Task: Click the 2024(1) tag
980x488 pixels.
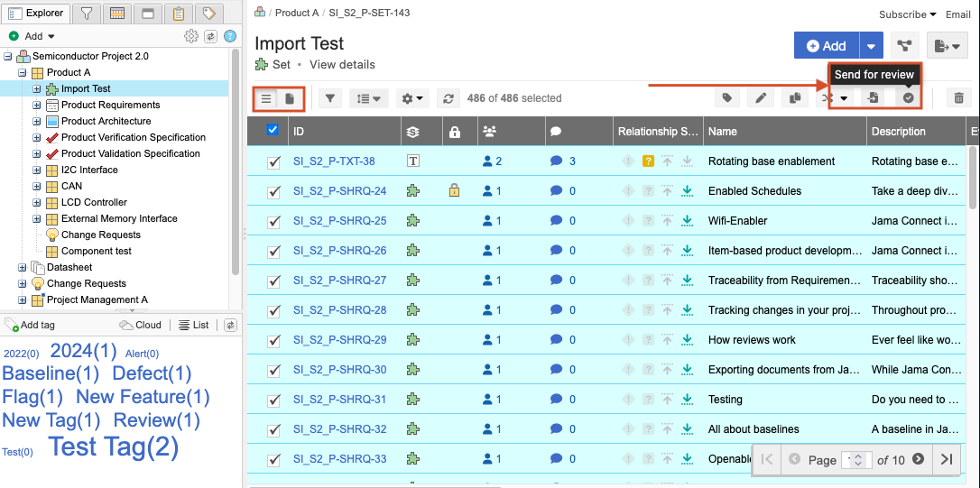Action: 84,351
